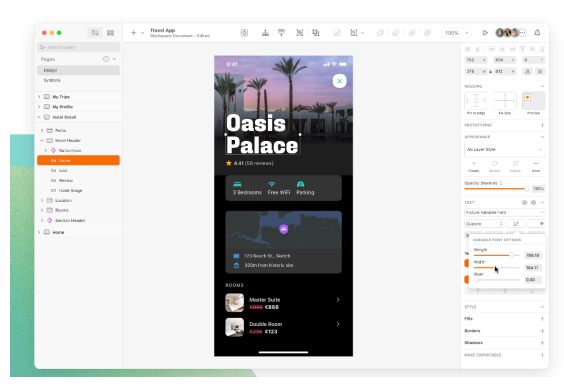Open the 100% zoom dropdown
The width and height of the screenshot is (564, 391).
click(456, 33)
